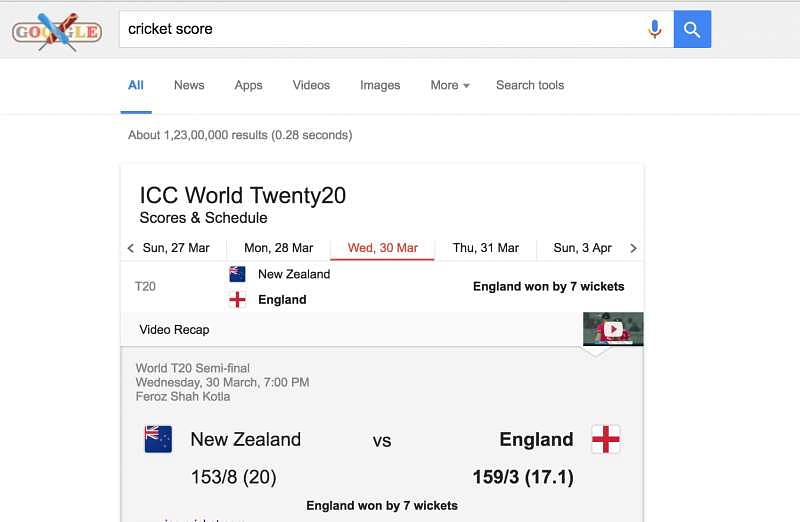Switch to the Images results tab
The image size is (800, 522).
(x=380, y=85)
